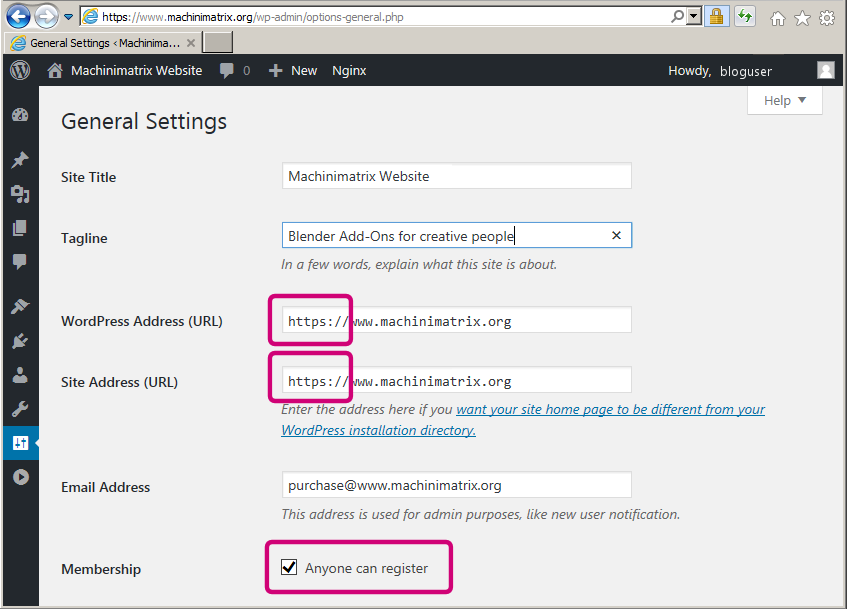Viewport: 847px width, 609px height.
Task: Open Posts pushpin in the sidebar
Action: [x=20, y=160]
